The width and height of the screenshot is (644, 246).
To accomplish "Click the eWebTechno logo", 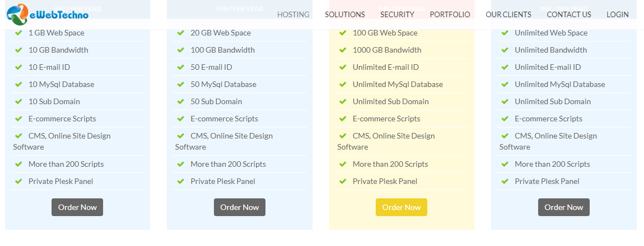I will (x=47, y=14).
